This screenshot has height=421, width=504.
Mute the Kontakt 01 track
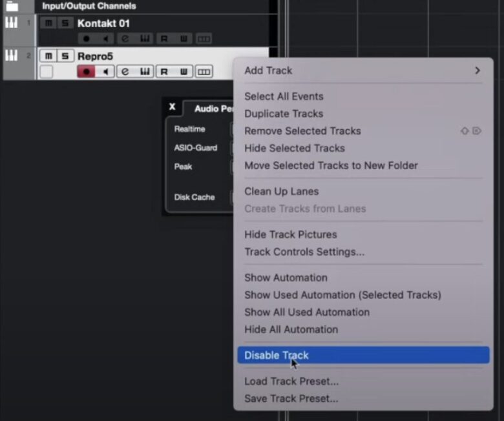click(48, 23)
